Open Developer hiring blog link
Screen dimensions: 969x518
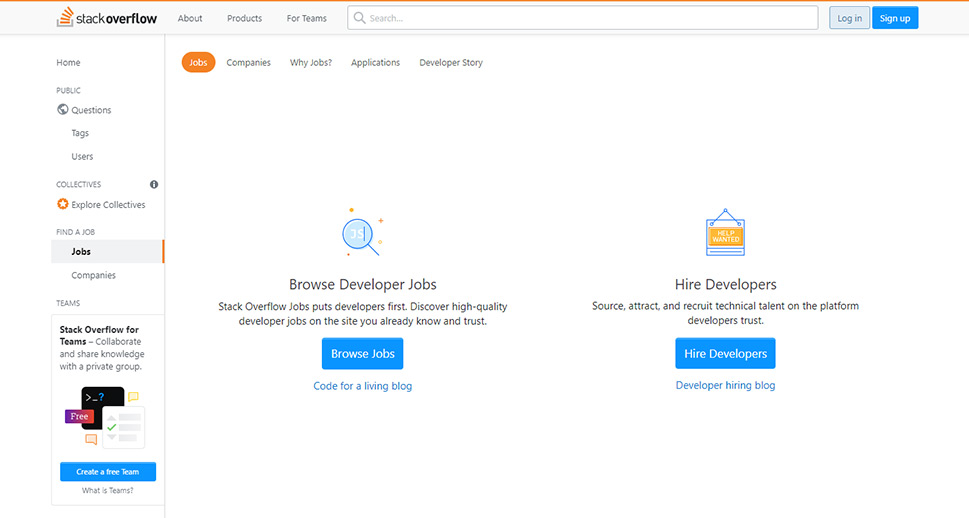[x=726, y=385]
